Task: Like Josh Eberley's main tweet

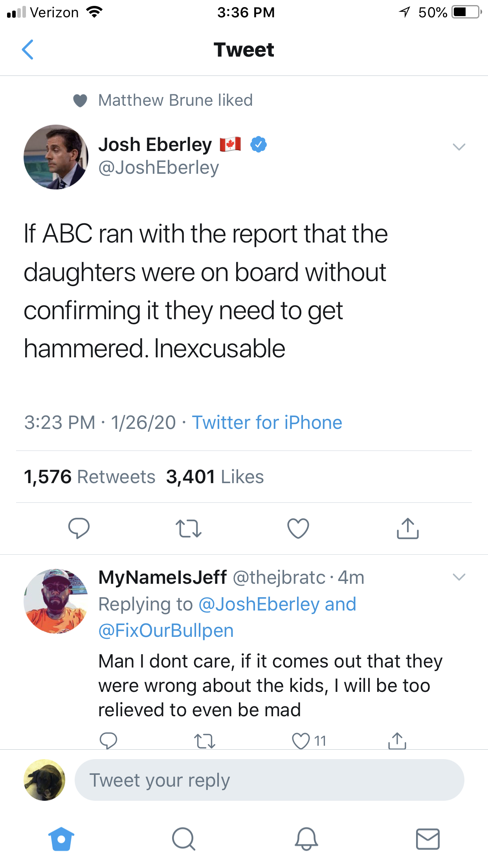Action: 298,528
